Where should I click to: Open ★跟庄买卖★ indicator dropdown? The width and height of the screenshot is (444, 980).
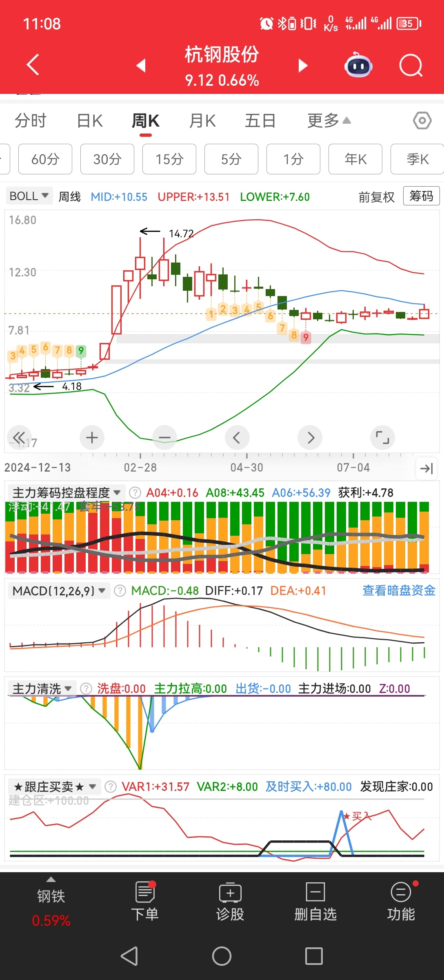pyautogui.click(x=55, y=787)
